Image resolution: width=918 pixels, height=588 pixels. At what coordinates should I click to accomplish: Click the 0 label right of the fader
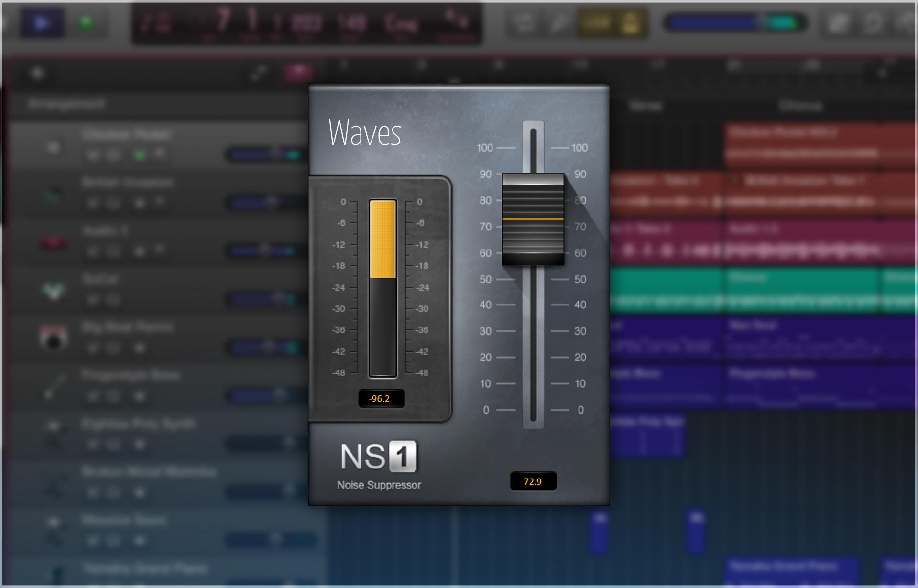[x=580, y=410]
